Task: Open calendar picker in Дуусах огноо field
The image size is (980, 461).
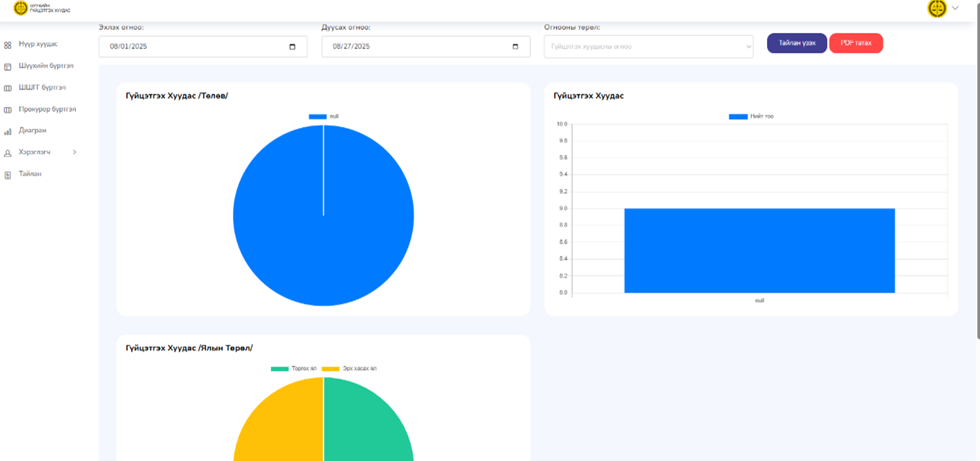Action: pos(515,47)
